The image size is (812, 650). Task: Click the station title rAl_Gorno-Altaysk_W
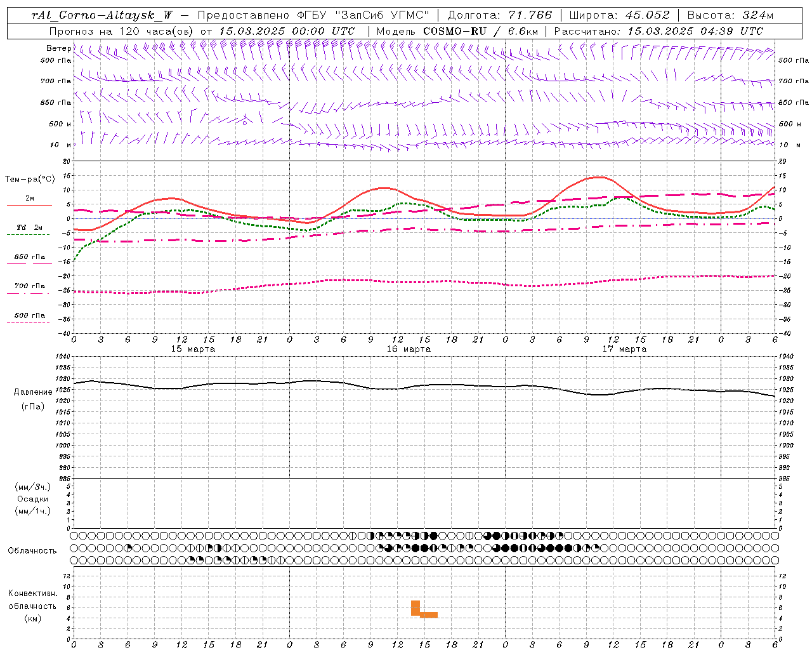coord(101,15)
